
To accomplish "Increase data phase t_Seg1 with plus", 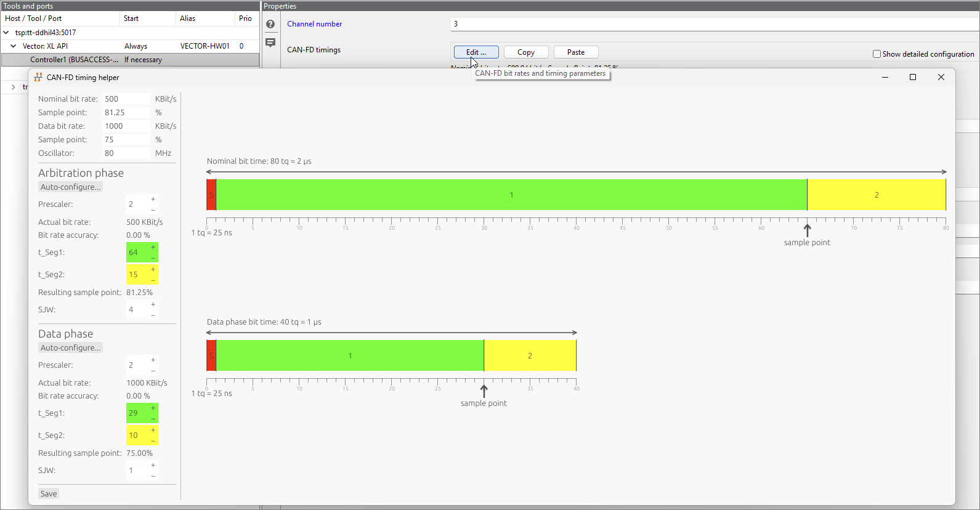I will (153, 408).
